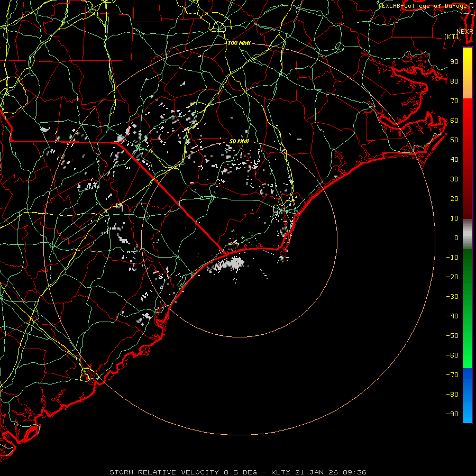The image size is (476, 476).
Task: Click the blue segment of the color bar
Action: tap(467, 395)
